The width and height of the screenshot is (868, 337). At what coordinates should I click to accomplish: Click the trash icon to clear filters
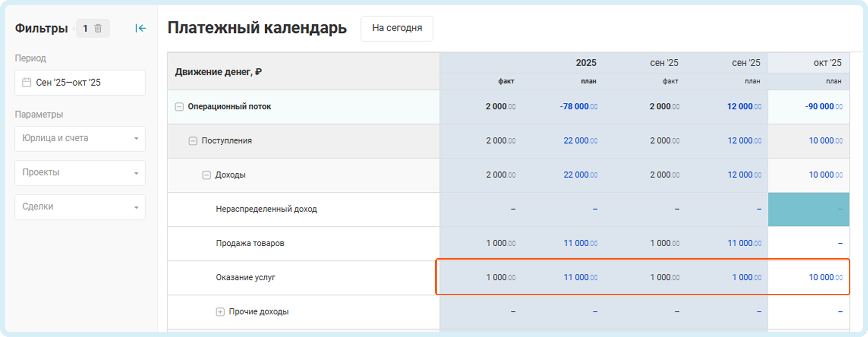[x=98, y=28]
